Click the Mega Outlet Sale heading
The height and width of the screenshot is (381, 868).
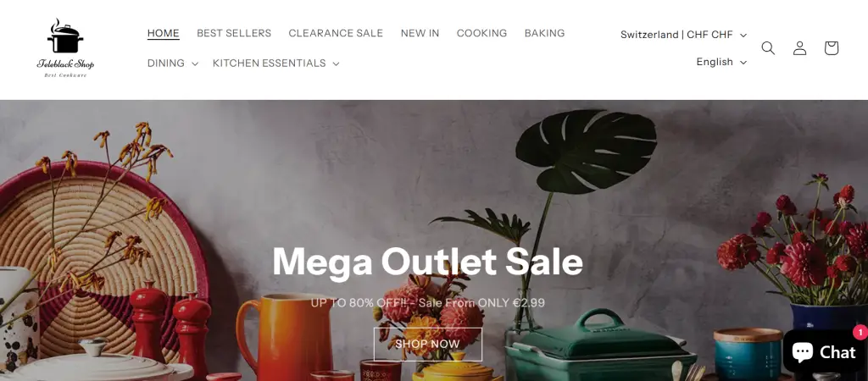tap(427, 261)
